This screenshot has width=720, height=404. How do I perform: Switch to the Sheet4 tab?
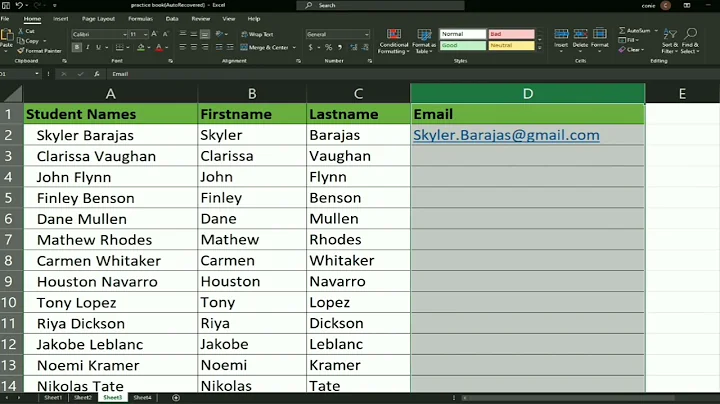click(142, 398)
